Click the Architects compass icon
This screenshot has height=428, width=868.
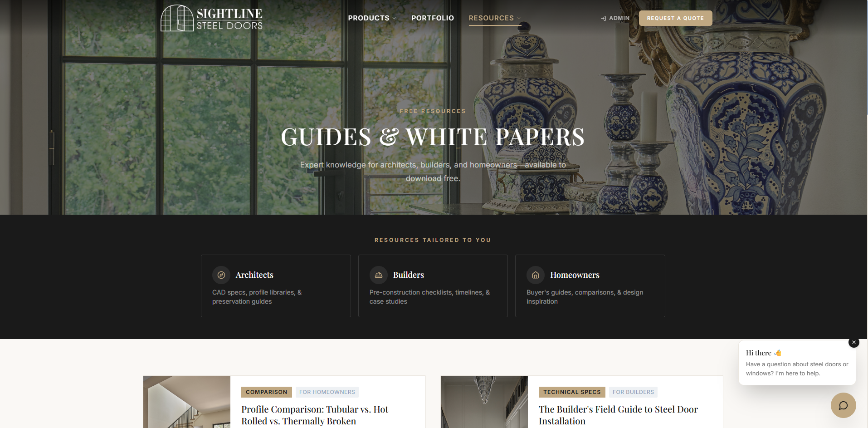coord(221,275)
